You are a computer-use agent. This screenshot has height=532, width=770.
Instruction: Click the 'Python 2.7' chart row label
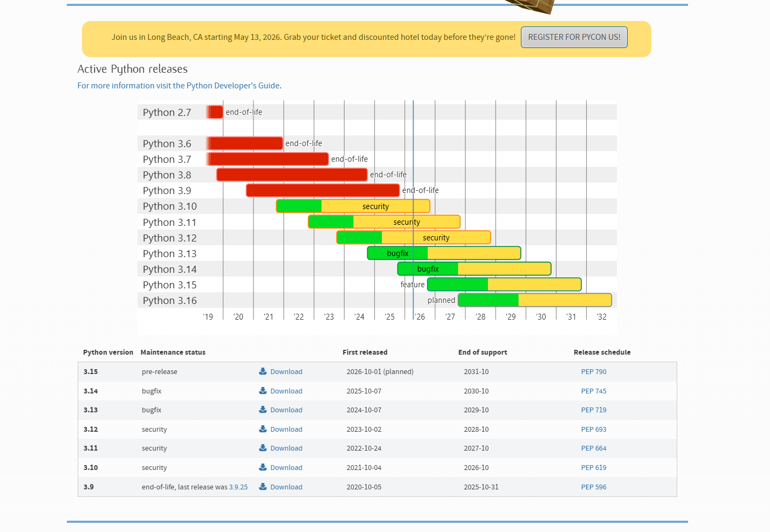167,113
